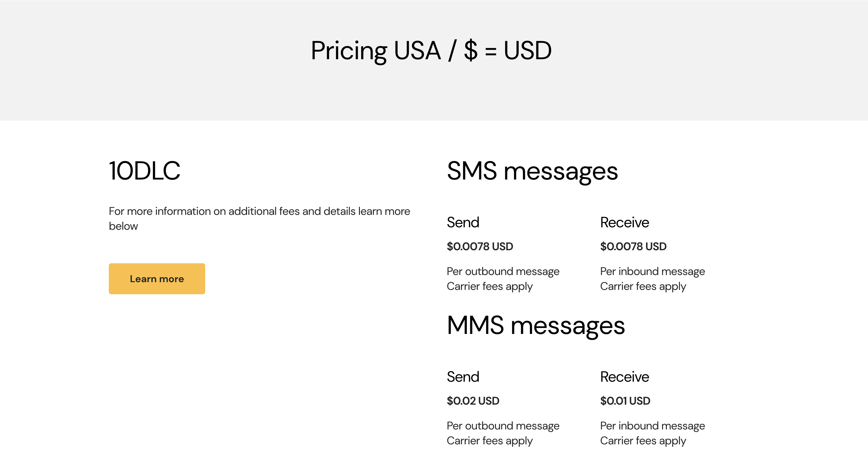Viewport: 868px width, 462px height.
Task: Click Carrier fees apply under SMS Send
Action: [x=489, y=287]
